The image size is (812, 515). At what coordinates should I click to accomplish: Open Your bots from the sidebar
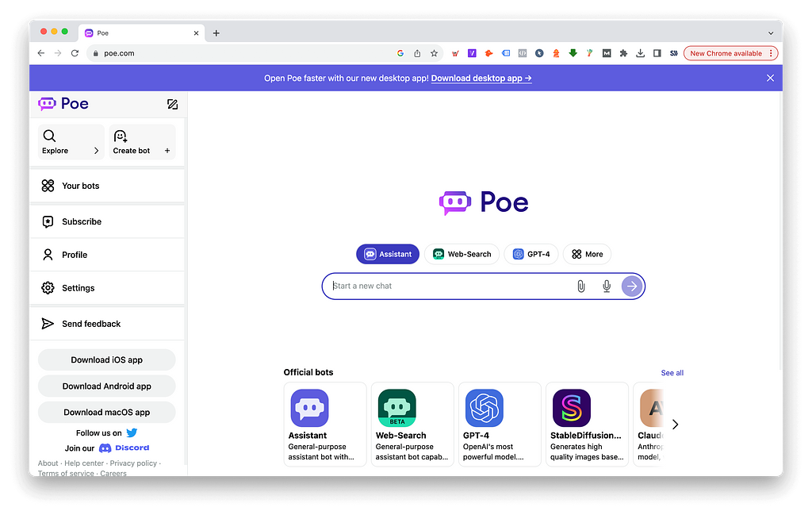[107, 186]
